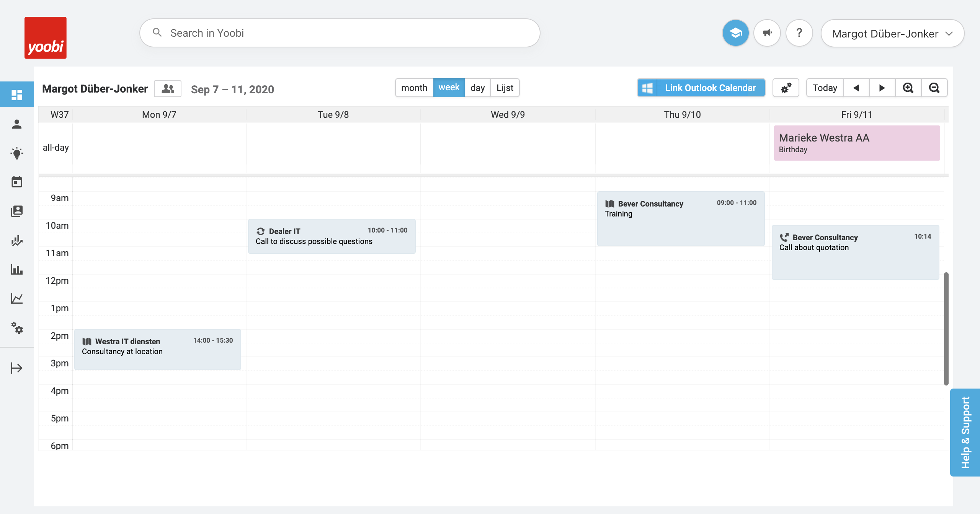
Task: Click the search field in Yoobi
Action: point(340,33)
